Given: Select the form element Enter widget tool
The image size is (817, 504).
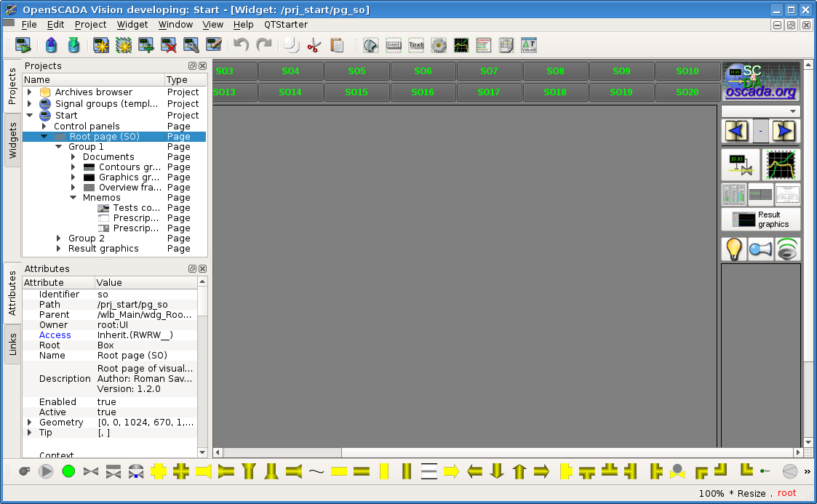Looking at the screenshot, I should (394, 45).
